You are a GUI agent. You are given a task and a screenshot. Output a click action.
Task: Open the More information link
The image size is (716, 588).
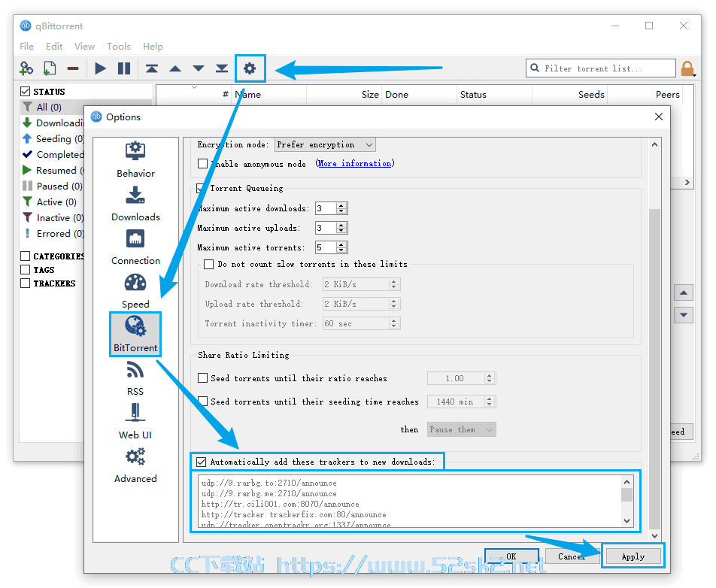(354, 163)
